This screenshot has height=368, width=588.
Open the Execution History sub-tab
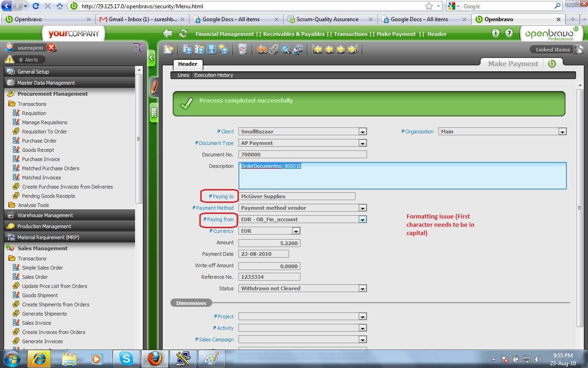(214, 75)
